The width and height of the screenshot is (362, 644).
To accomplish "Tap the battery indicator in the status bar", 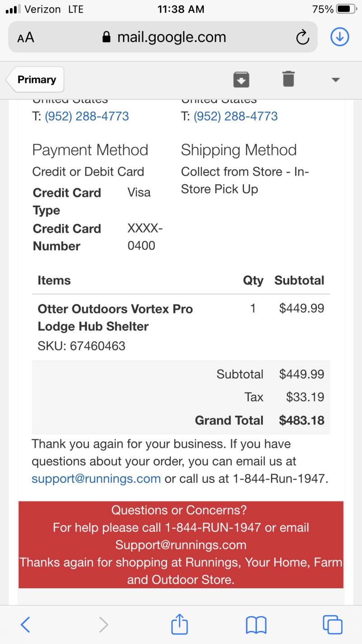I will (347, 9).
